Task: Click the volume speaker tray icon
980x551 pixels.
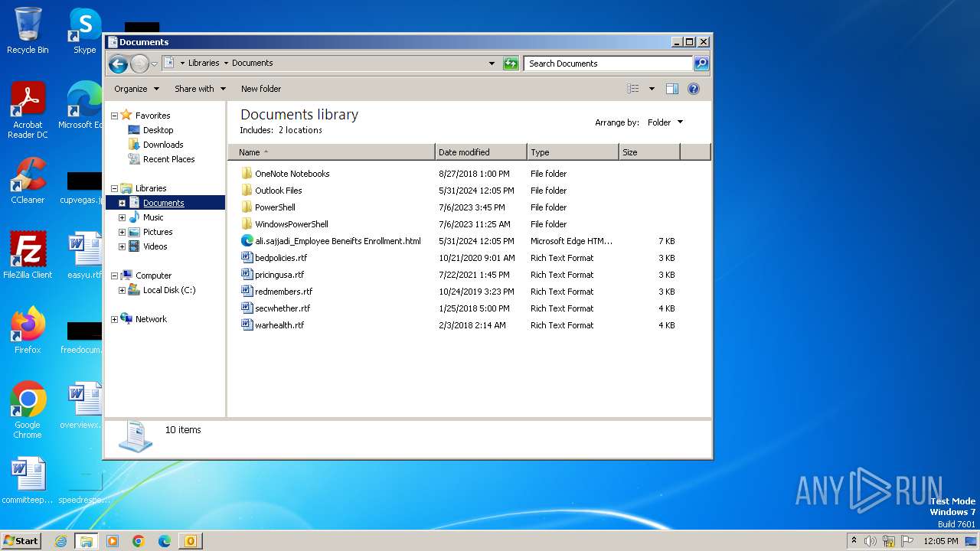Action: [871, 541]
